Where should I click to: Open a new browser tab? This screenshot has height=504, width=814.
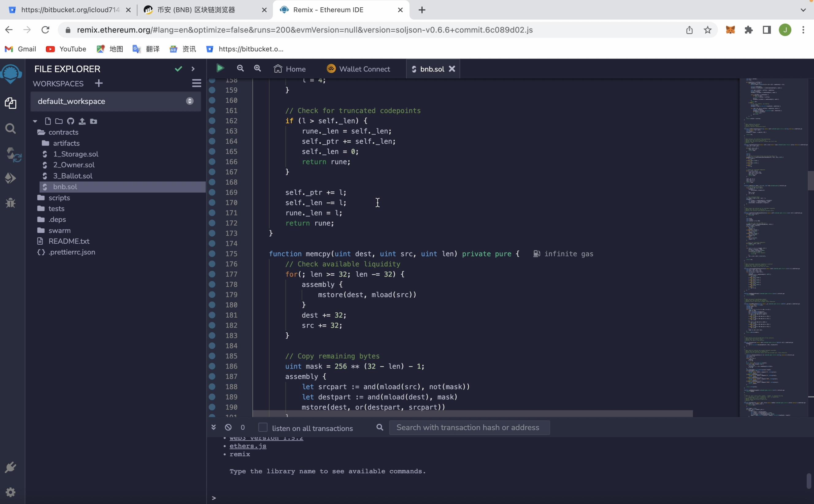tap(422, 10)
